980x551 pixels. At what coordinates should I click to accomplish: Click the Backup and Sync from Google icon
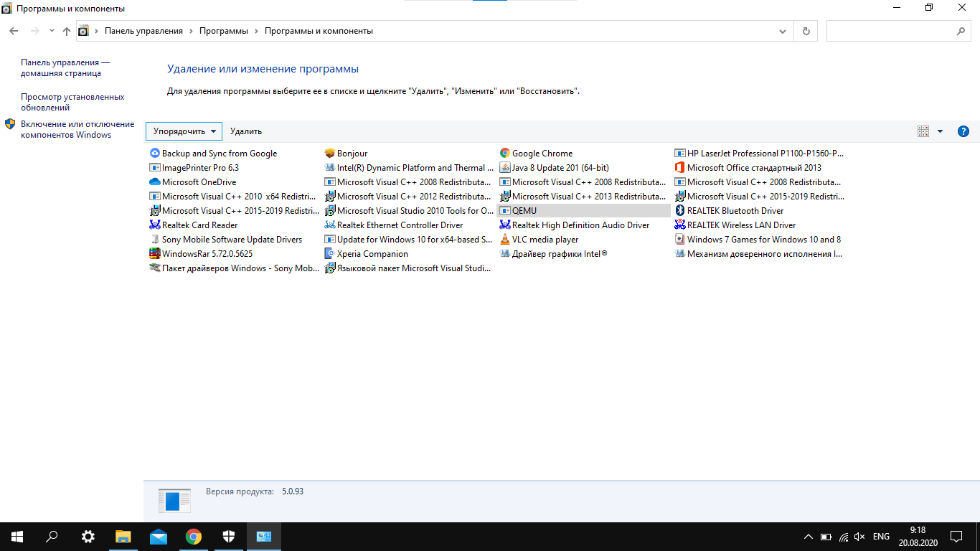pyautogui.click(x=154, y=153)
